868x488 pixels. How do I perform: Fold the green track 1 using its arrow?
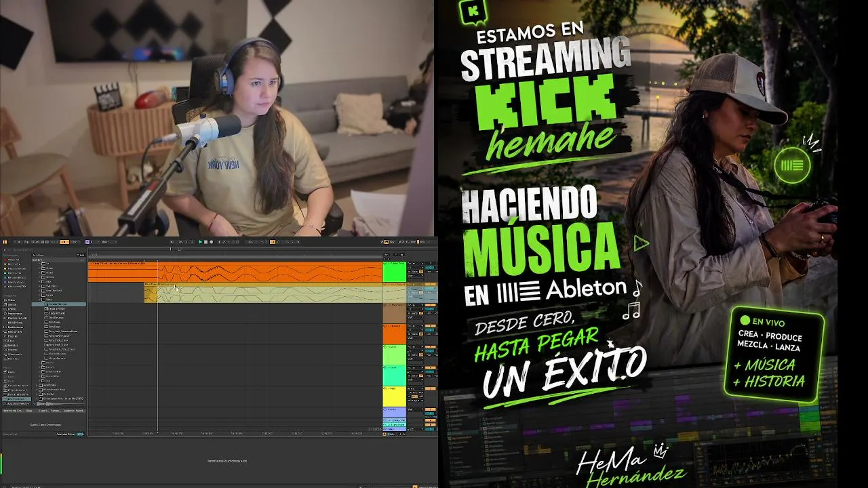pos(385,264)
